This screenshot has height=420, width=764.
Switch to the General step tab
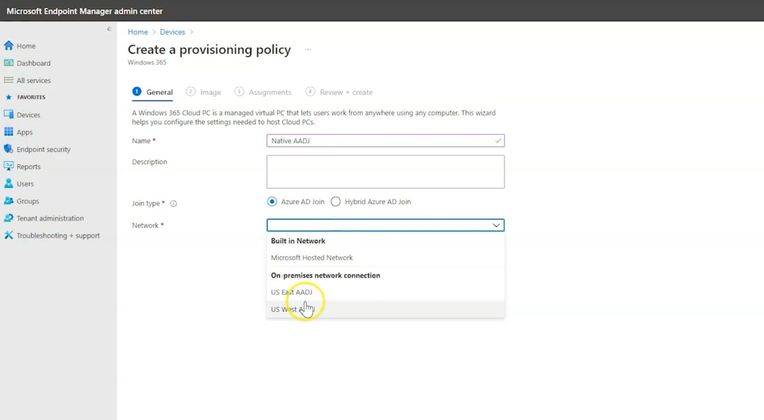153,92
